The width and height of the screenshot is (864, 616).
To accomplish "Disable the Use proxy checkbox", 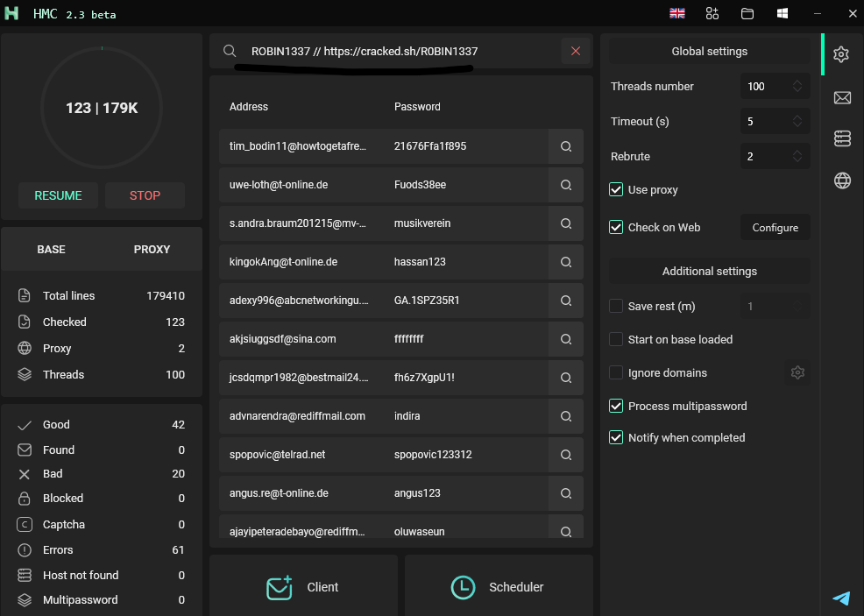I will 616,189.
